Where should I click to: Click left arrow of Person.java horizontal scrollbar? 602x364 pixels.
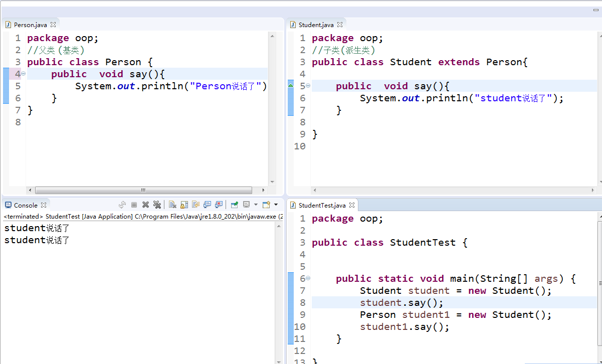[30, 190]
